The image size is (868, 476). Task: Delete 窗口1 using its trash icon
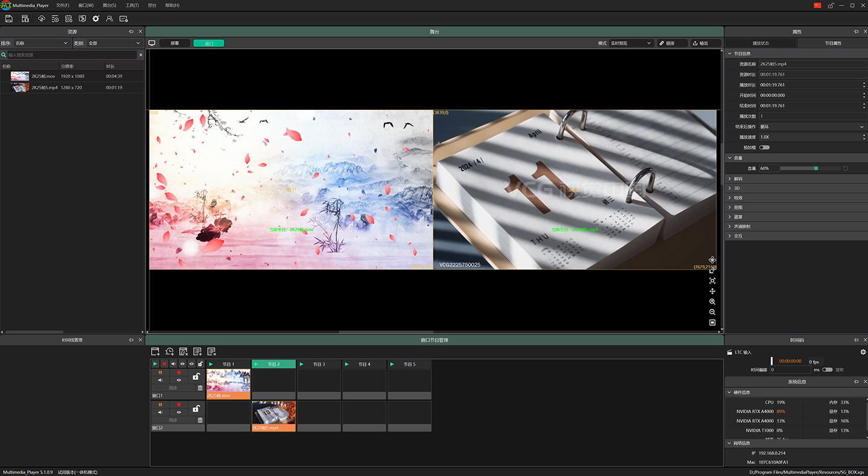pos(200,388)
